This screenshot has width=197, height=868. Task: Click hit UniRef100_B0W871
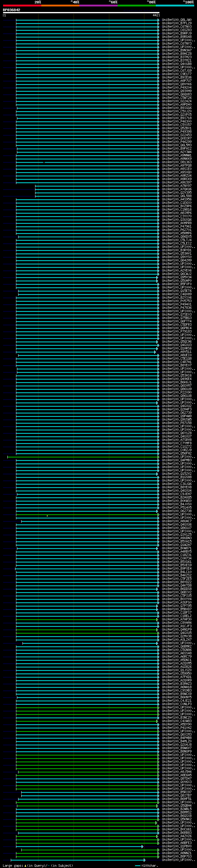pyautogui.click(x=176, y=548)
